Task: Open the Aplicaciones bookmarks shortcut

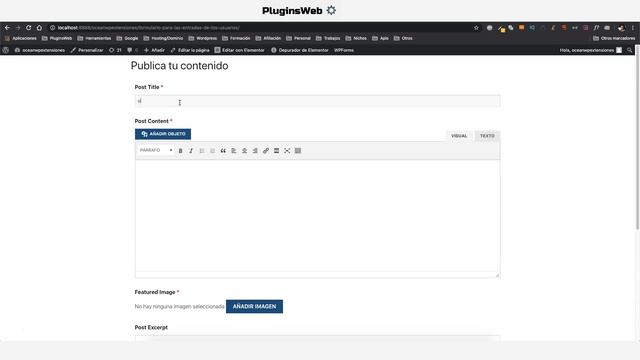Action: point(21,38)
